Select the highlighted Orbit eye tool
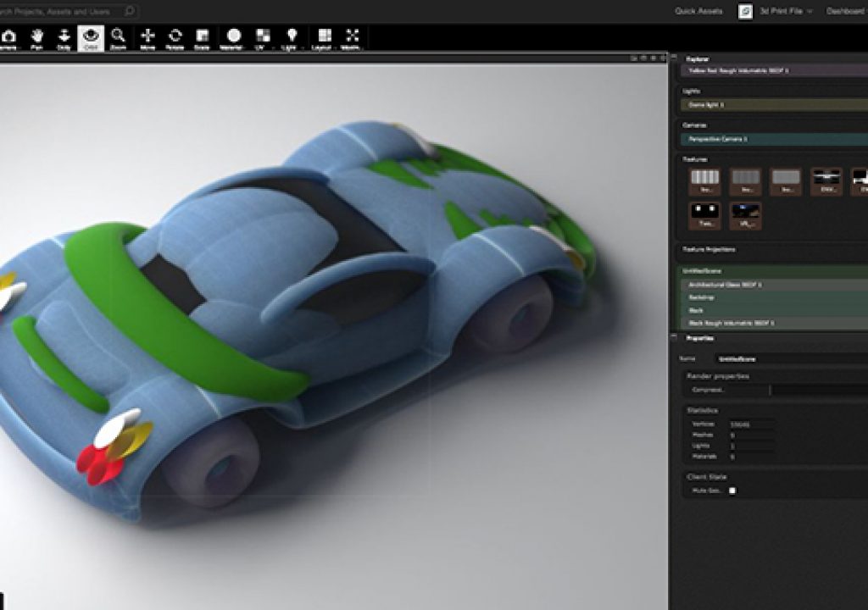 (x=90, y=39)
